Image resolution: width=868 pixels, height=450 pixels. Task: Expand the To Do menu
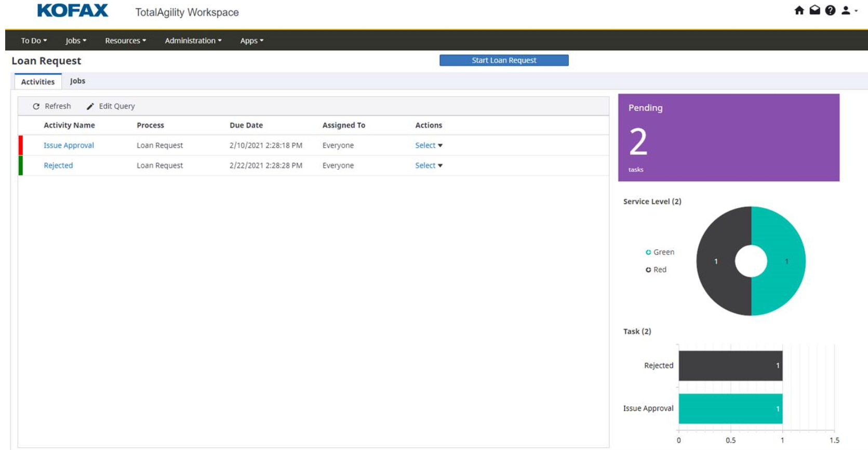pyautogui.click(x=34, y=40)
